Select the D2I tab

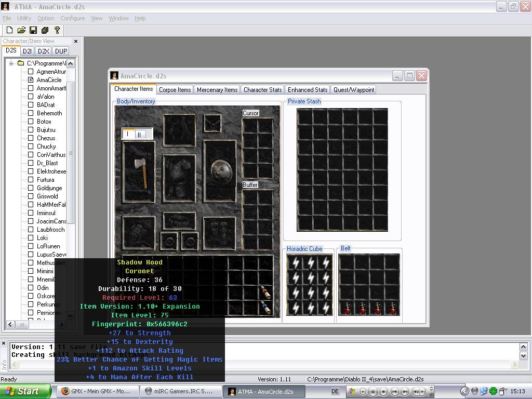coord(27,51)
